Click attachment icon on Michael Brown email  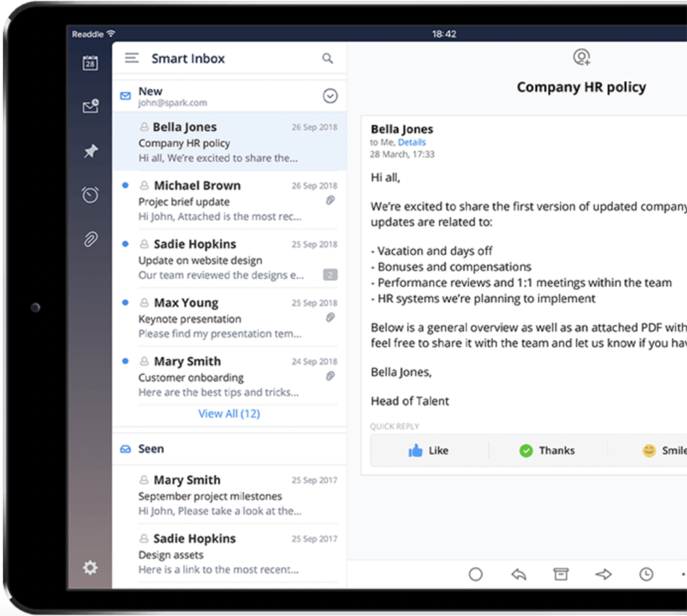click(330, 200)
